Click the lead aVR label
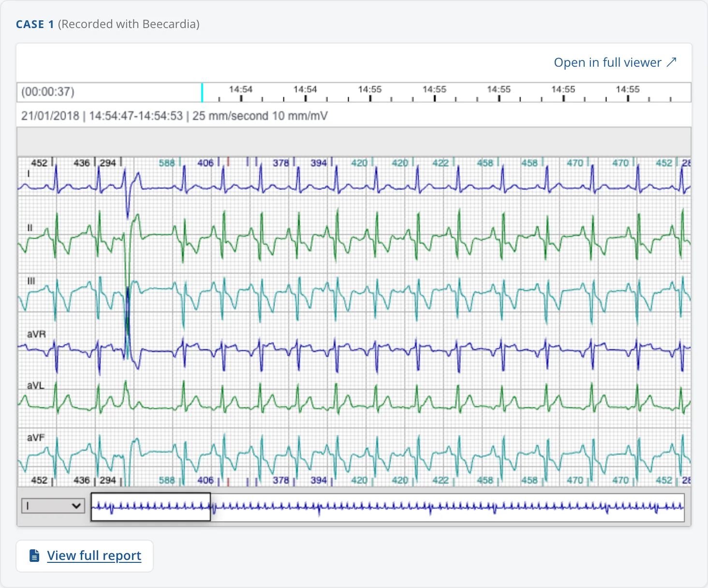Viewport: 708px width, 588px height. coord(36,334)
